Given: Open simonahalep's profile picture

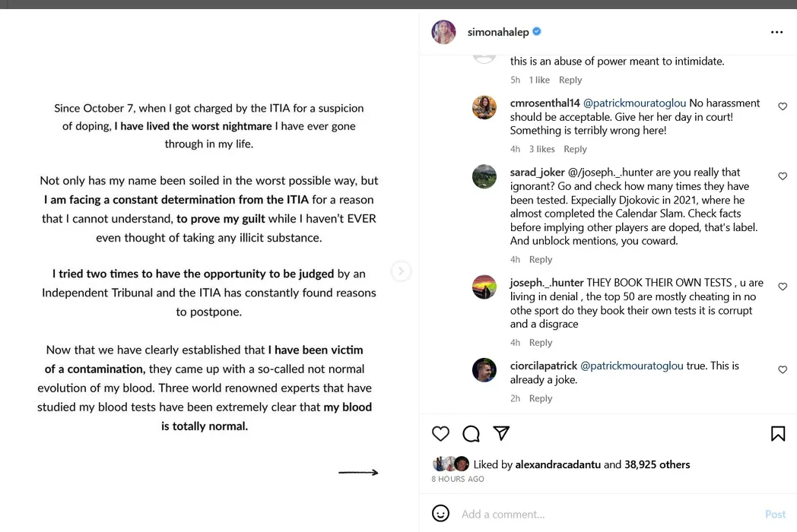Looking at the screenshot, I should [x=443, y=32].
